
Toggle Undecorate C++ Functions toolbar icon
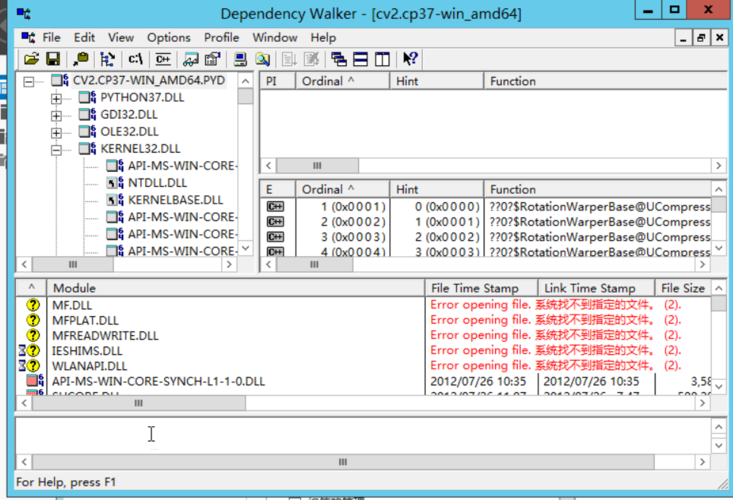[163, 59]
